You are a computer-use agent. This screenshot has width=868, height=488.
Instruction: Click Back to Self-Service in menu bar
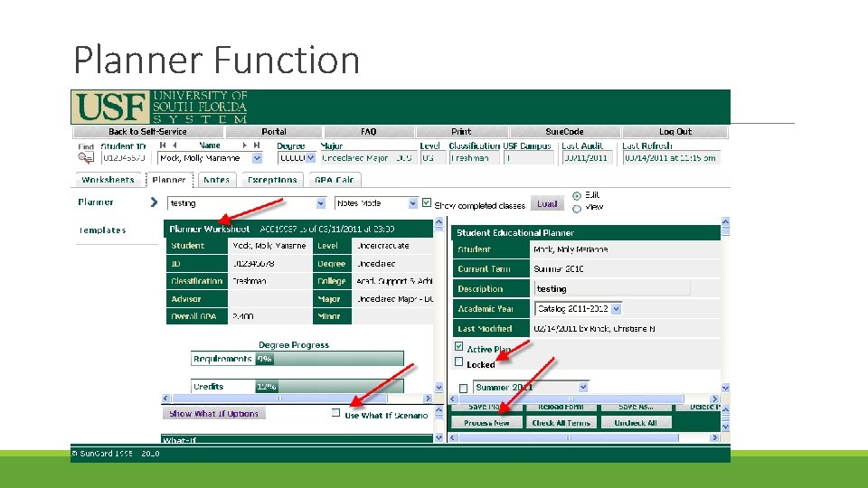click(x=147, y=132)
